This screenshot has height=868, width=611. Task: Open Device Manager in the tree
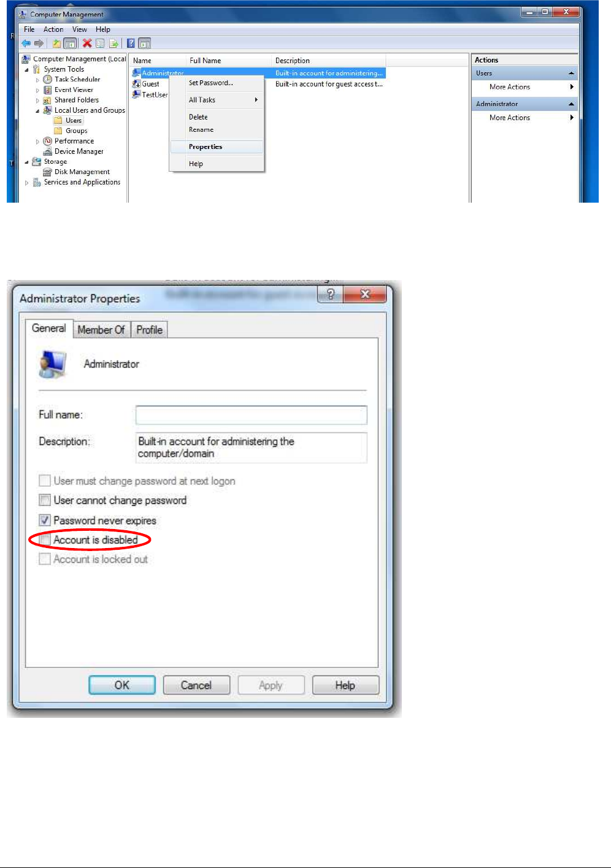[79, 151]
